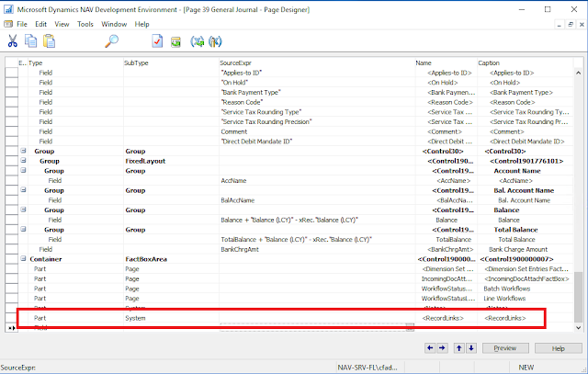Select the "On Hold" SourceExpr cell
588x374 pixels.
point(317,83)
